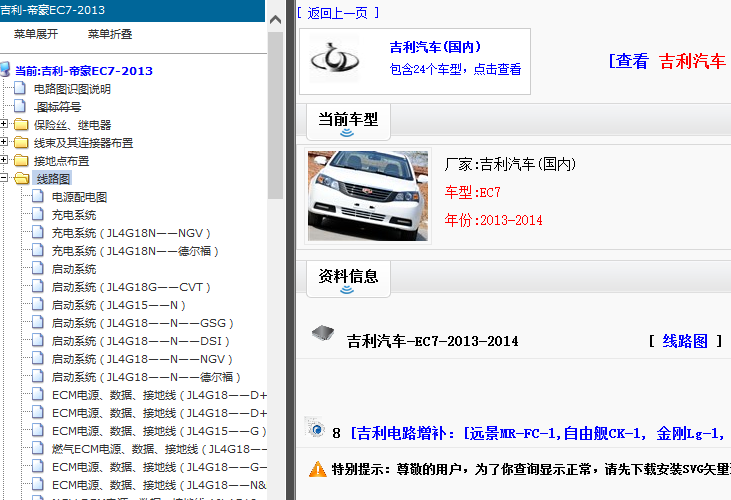Click the scroll-up arrow of the tree panel
Viewport: 731px width, 500px height.
(x=276, y=20)
